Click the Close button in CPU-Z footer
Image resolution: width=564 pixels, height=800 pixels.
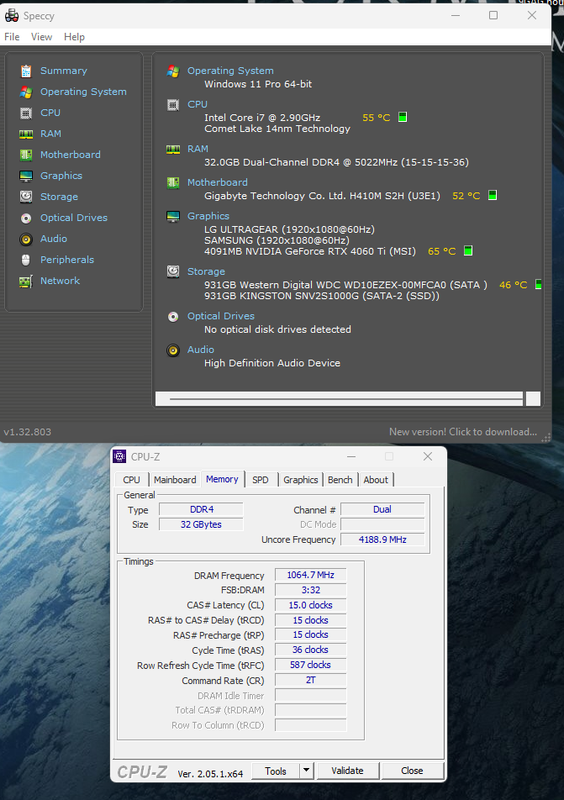click(412, 770)
